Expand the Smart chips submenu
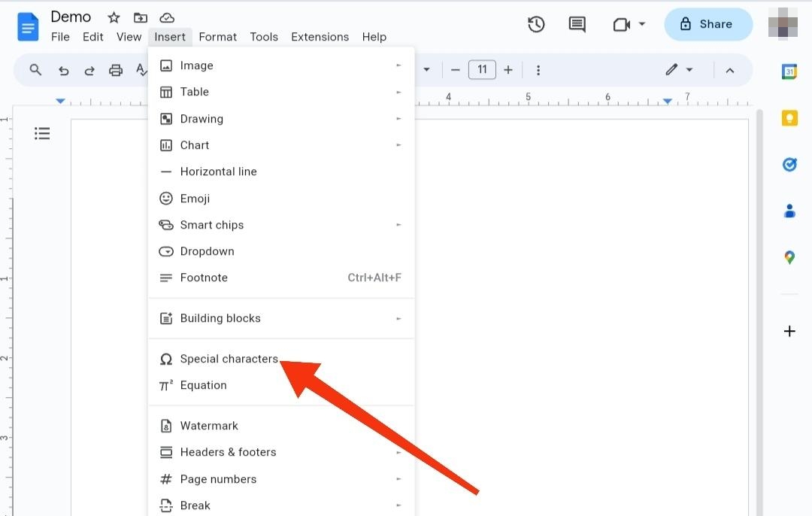812x516 pixels. (x=212, y=224)
